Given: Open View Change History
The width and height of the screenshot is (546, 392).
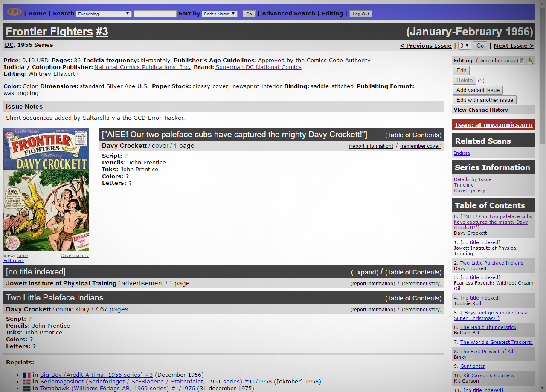Looking at the screenshot, I should pyautogui.click(x=481, y=110).
